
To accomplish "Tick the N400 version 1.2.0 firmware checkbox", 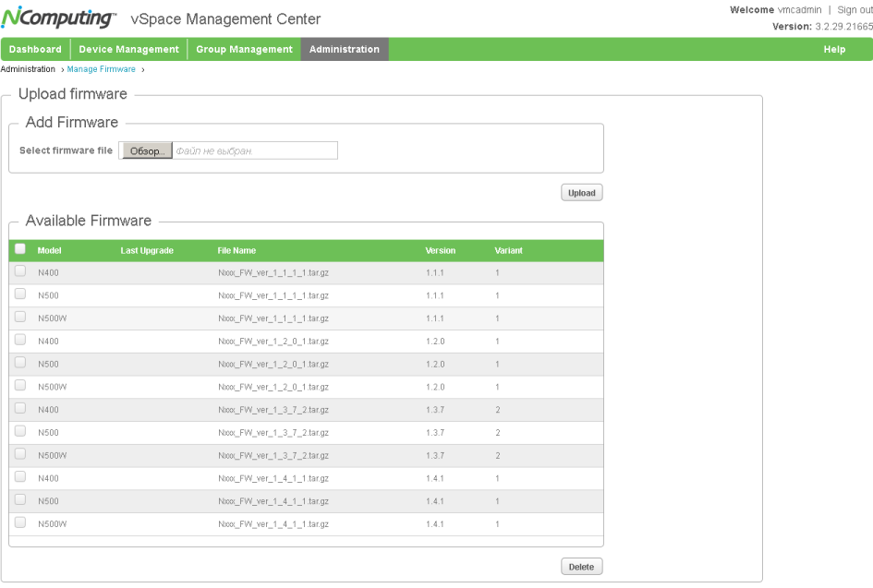I will 20,340.
